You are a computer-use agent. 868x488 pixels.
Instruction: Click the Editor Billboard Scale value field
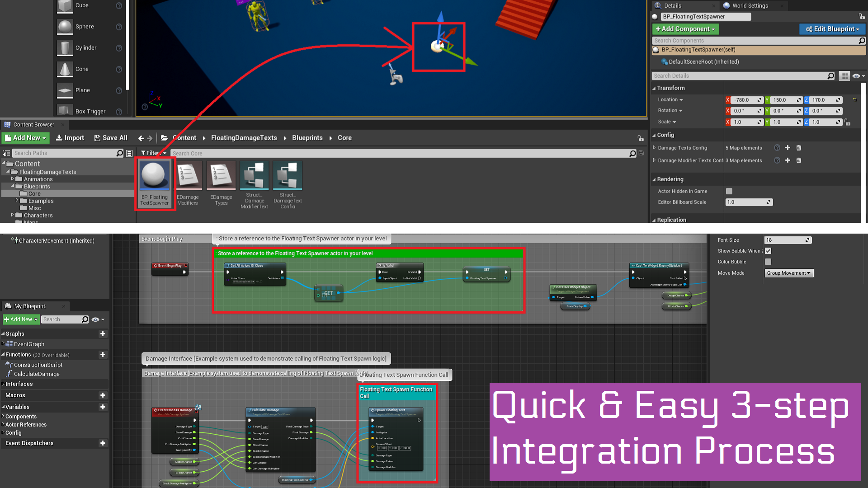point(746,202)
